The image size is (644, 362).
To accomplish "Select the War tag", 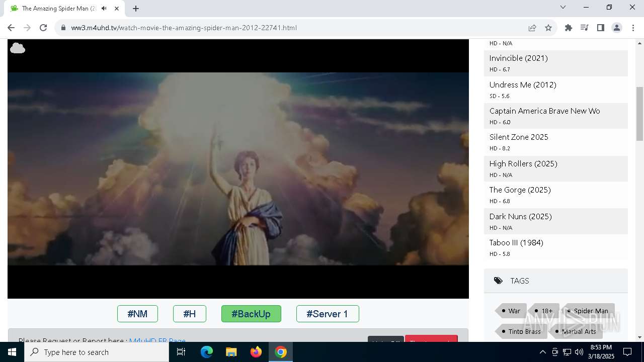I will (511, 311).
